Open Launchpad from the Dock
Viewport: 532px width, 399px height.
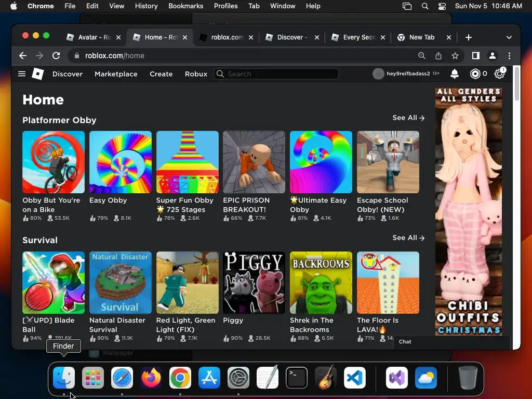click(93, 377)
